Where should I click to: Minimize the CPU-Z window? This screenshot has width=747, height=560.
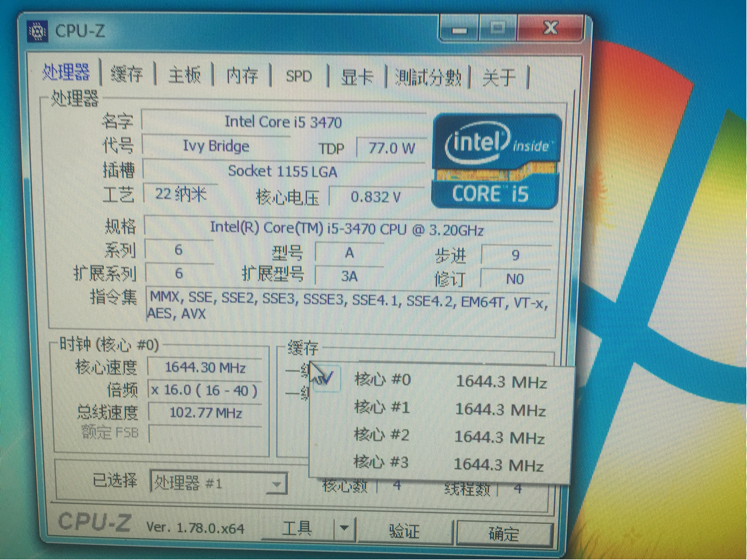click(460, 29)
